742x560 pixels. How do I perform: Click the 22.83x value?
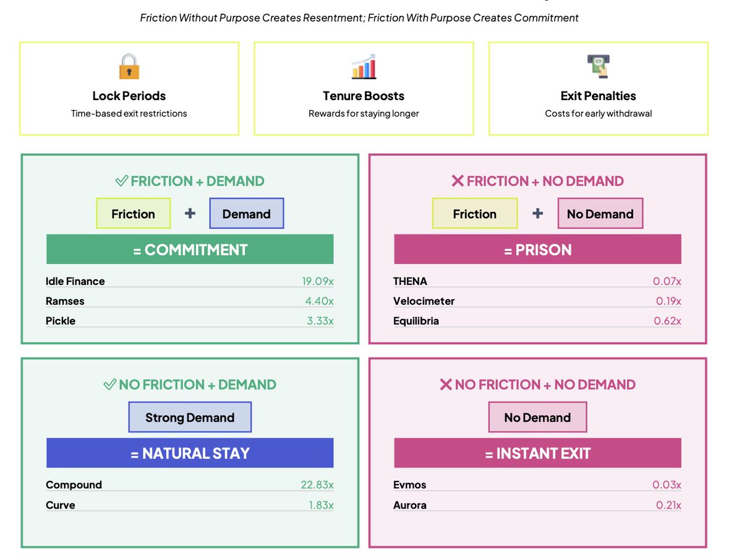point(317,485)
